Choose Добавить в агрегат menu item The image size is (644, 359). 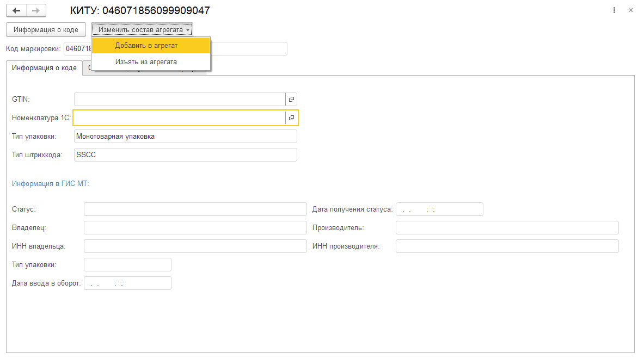point(151,46)
